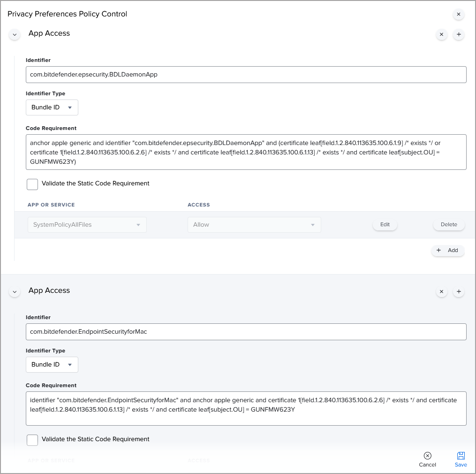Screen dimensions: 476x474
Task: Click the Cancel circle-x icon
Action: (427, 456)
